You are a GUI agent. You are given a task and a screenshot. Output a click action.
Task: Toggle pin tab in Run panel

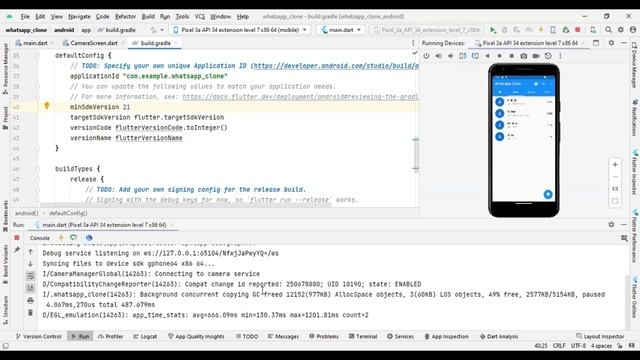point(17,250)
